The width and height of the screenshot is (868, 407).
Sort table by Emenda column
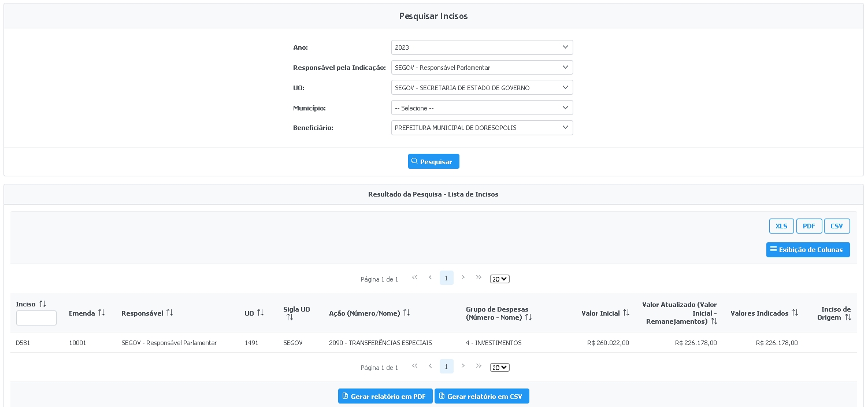102,313
